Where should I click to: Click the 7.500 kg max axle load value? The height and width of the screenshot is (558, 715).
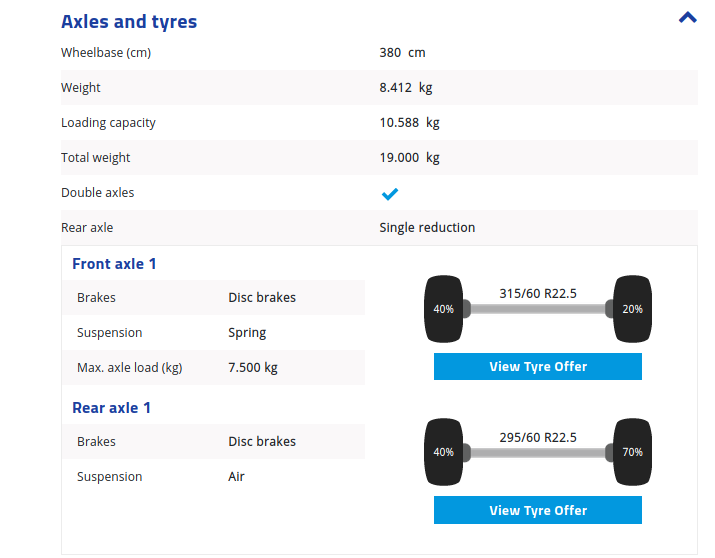click(253, 368)
